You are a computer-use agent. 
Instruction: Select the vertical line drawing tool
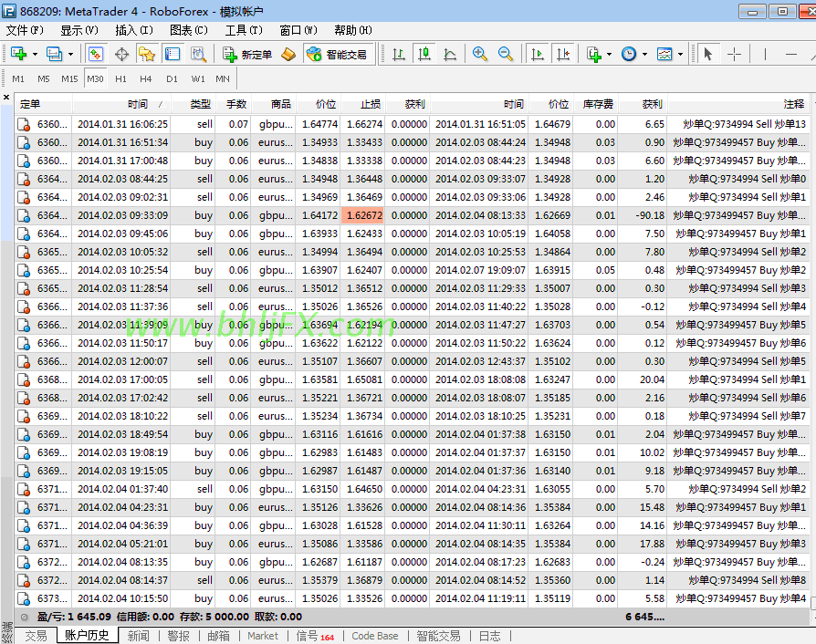pyautogui.click(x=765, y=54)
